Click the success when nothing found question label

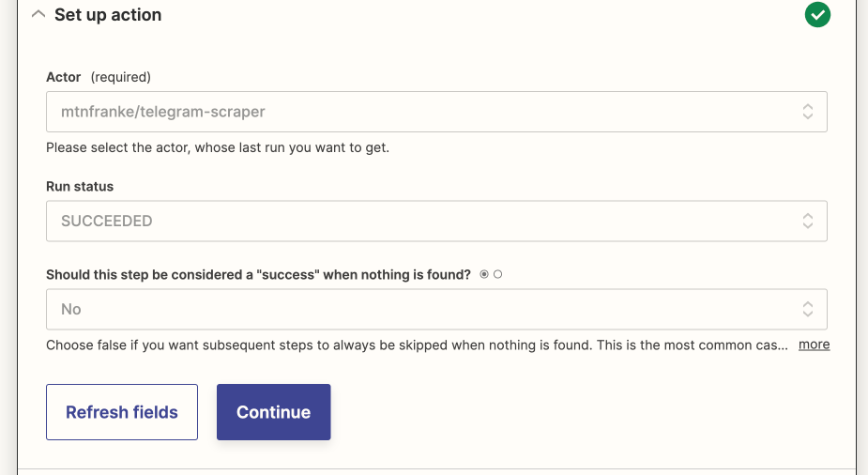(x=258, y=275)
